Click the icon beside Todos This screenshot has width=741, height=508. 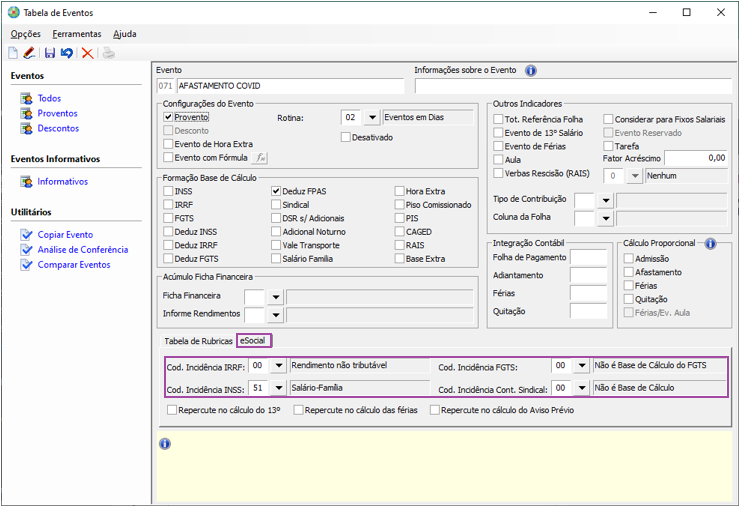tap(26, 98)
